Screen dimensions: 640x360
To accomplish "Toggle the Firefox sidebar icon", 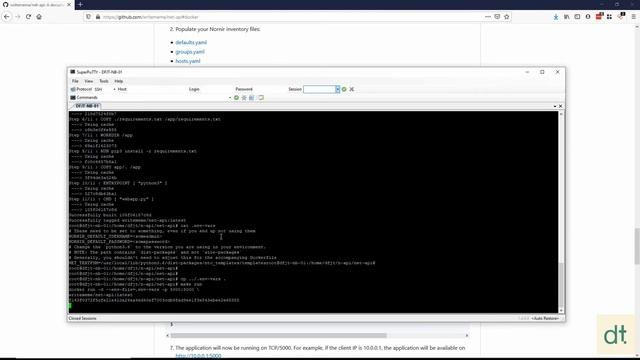I will tap(577, 17).
